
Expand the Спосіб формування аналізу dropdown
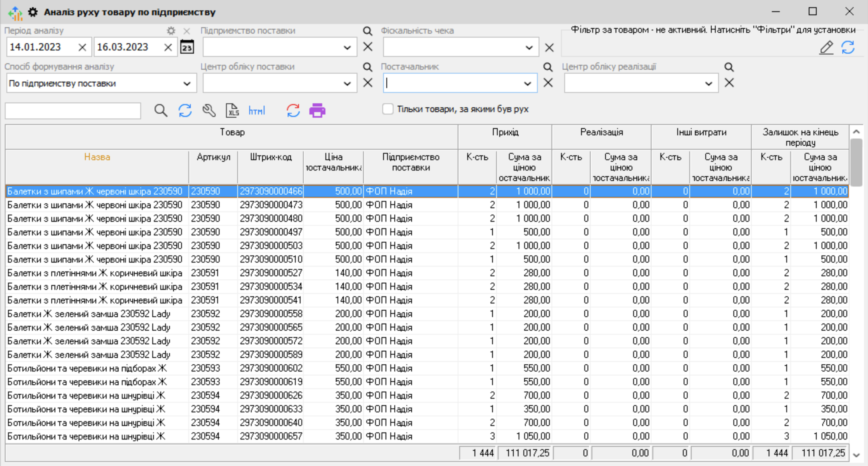pyautogui.click(x=187, y=84)
